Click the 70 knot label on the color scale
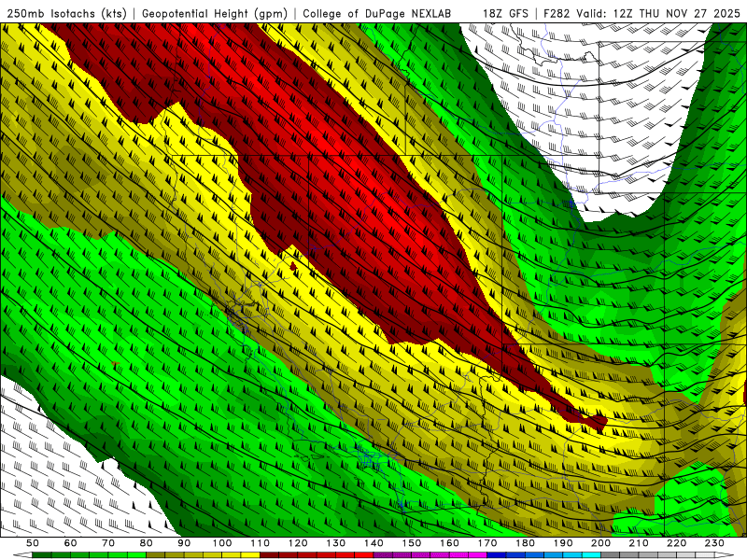Viewport: 747px width, 560px height. point(108,543)
